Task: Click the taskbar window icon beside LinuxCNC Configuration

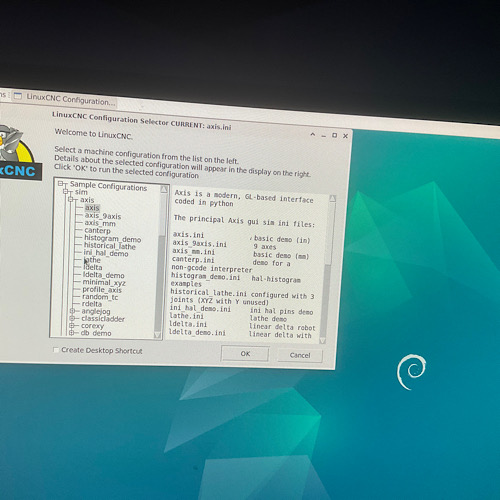Action: 18,96
